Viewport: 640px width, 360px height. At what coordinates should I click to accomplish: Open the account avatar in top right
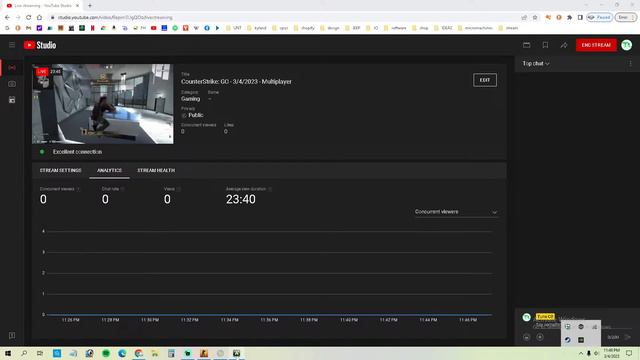pyautogui.click(x=627, y=45)
